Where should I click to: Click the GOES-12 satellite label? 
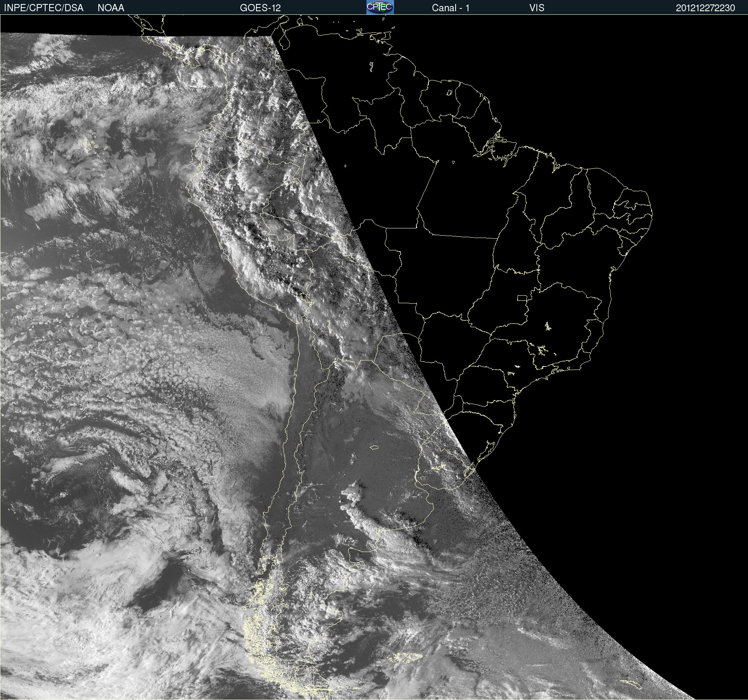click(x=260, y=8)
